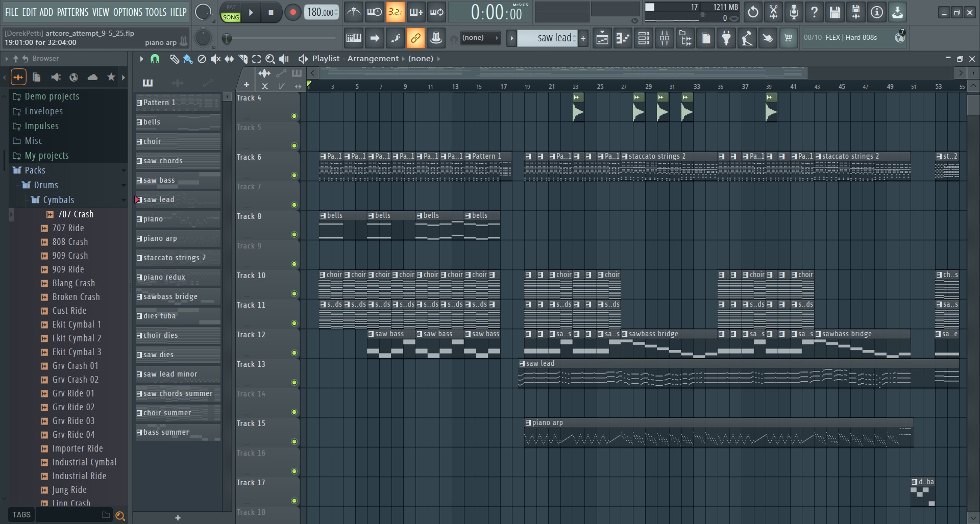Click the save project floppy icon
The height and width of the screenshot is (524, 980).
click(835, 12)
